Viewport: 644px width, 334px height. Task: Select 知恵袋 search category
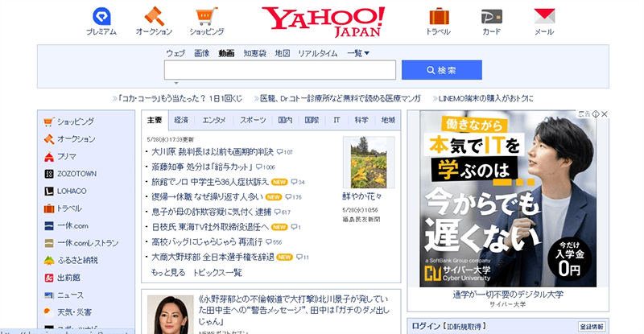click(254, 53)
